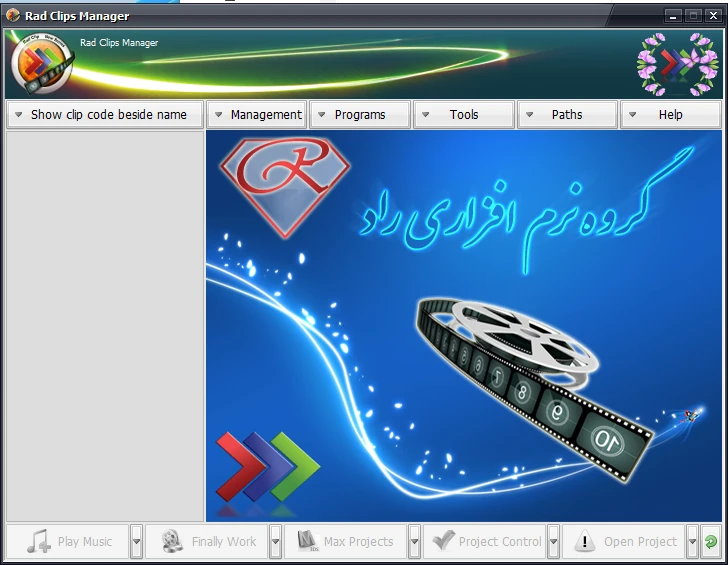The image size is (728, 565).
Task: Open the Show clip code beside name dropdown
Action: coord(104,115)
